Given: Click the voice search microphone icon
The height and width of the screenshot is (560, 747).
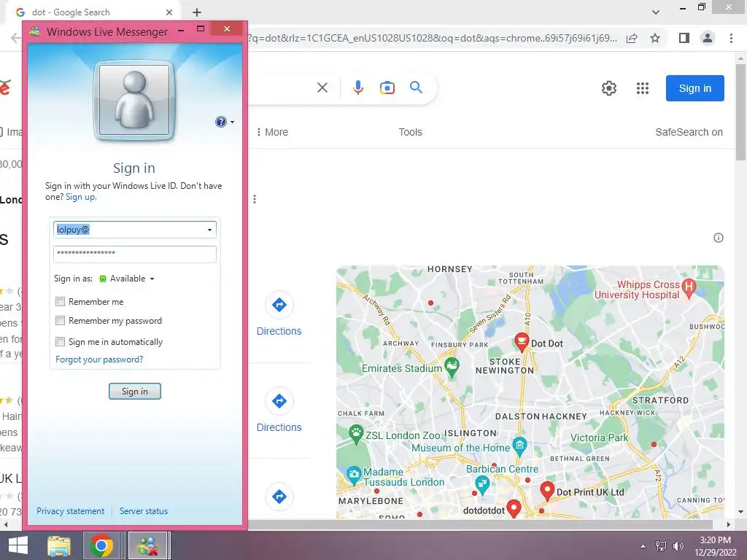Looking at the screenshot, I should click(357, 87).
